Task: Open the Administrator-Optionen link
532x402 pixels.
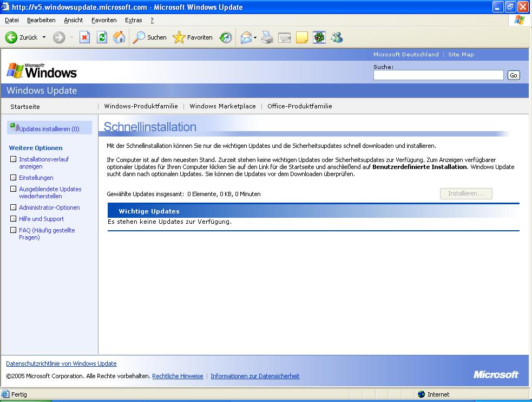Action: click(49, 208)
